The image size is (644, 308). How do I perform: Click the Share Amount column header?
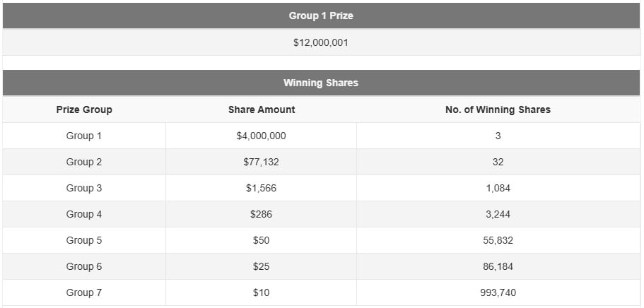click(262, 109)
